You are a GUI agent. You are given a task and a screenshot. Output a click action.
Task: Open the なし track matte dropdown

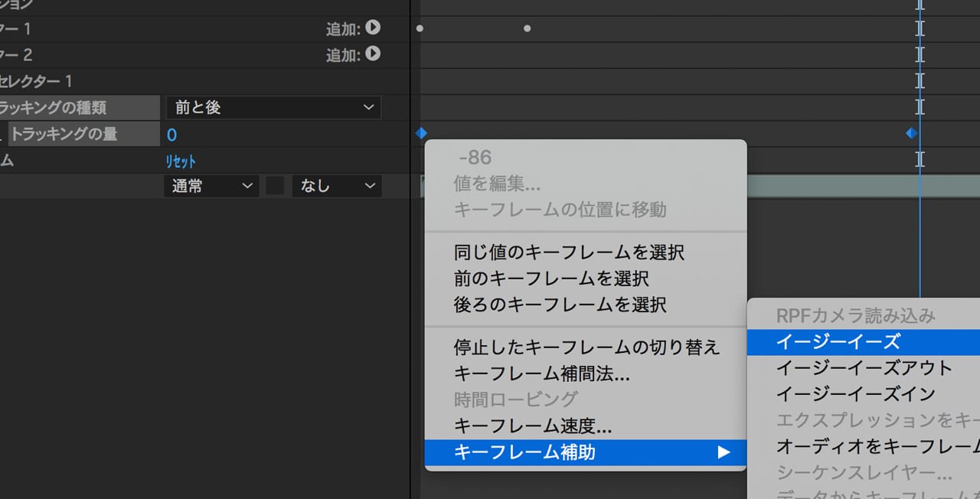click(x=336, y=186)
